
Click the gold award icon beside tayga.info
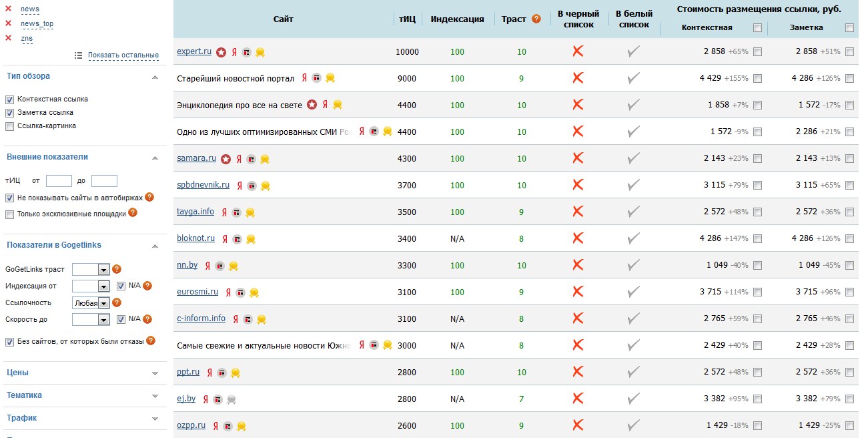pos(250,212)
